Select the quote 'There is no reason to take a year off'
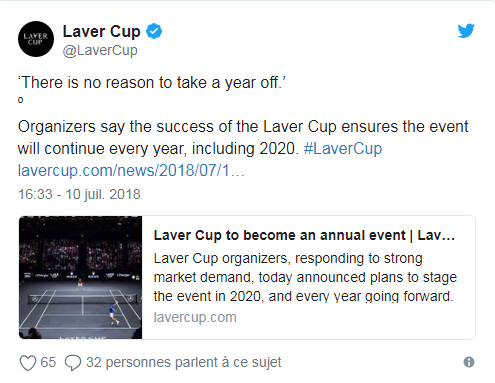Screen dimensions: 495x383 tap(152, 83)
